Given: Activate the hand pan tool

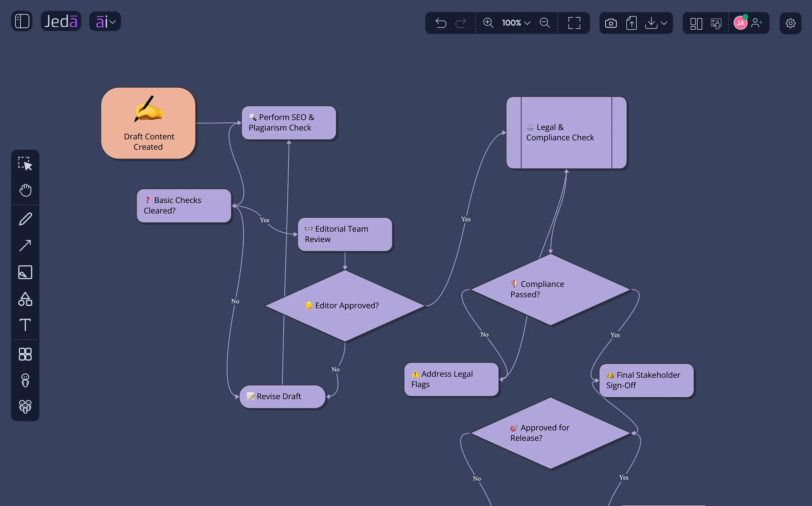Looking at the screenshot, I should (25, 190).
